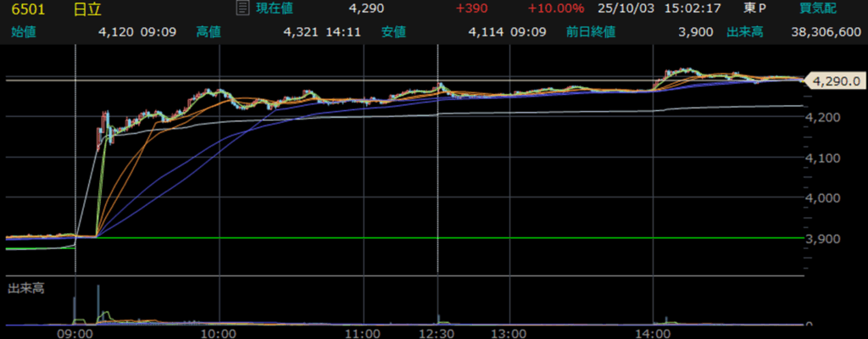
Task: Click the document icon beside 現在値
Action: point(243,9)
